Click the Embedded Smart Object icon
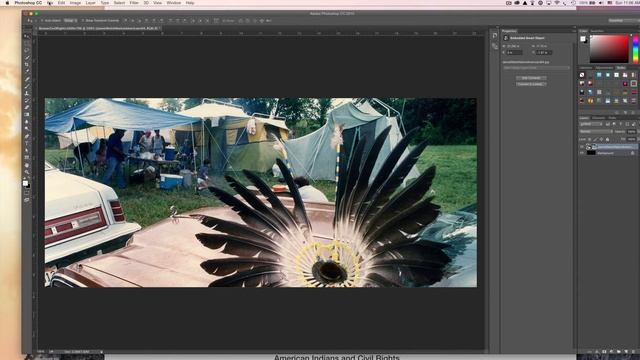 [506, 38]
